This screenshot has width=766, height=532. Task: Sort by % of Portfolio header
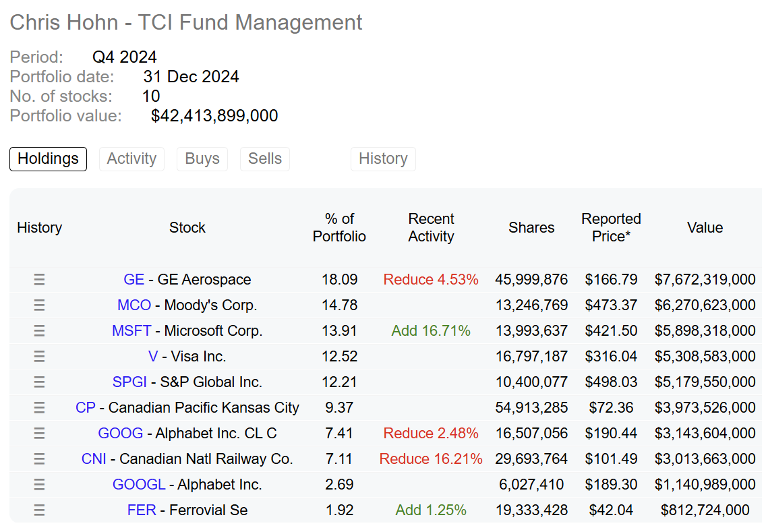[x=339, y=228]
